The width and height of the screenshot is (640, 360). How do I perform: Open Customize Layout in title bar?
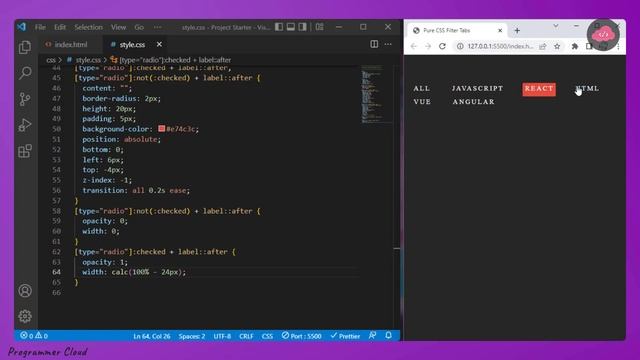[x=320, y=27]
